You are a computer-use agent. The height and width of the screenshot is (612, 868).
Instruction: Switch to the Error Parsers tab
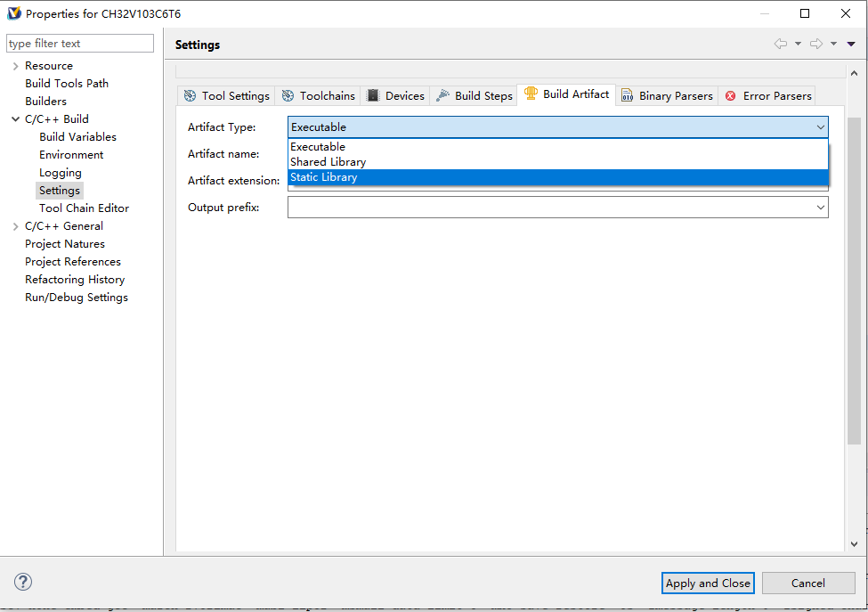point(767,96)
